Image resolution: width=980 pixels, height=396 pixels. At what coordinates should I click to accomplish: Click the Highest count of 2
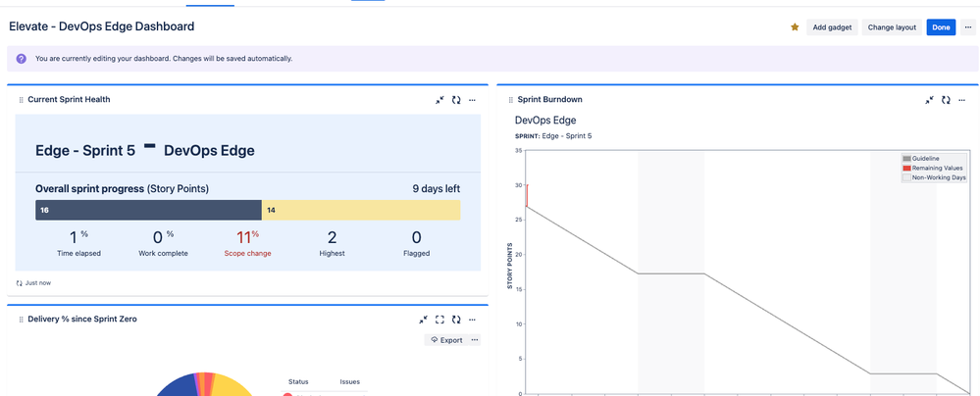332,237
